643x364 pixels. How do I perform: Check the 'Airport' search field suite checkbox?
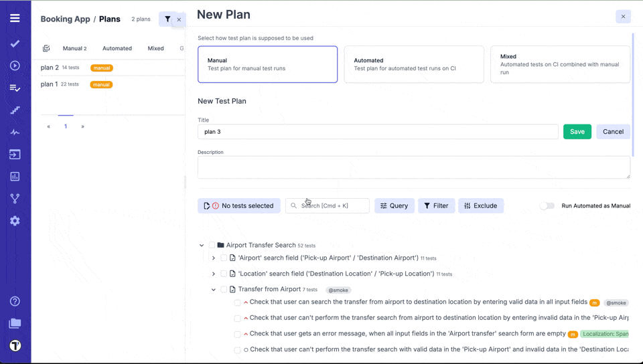[x=224, y=258]
